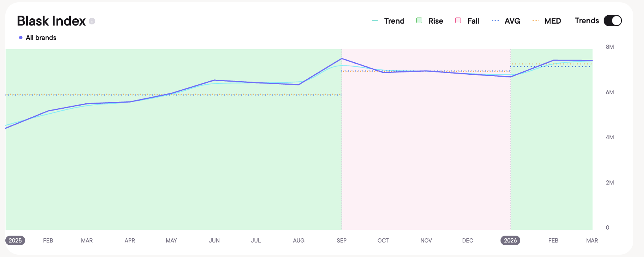Select the All brands series label
This screenshot has width=644, height=257.
click(41, 38)
